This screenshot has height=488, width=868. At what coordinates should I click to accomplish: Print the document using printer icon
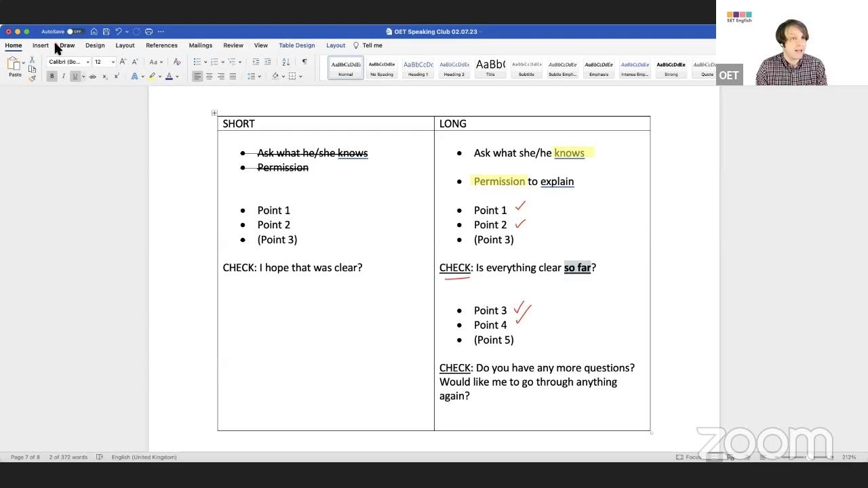[149, 31]
